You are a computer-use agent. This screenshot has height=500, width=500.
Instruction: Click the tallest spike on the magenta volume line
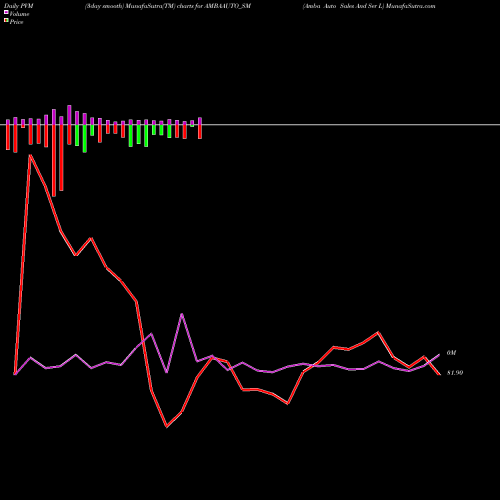point(182,314)
